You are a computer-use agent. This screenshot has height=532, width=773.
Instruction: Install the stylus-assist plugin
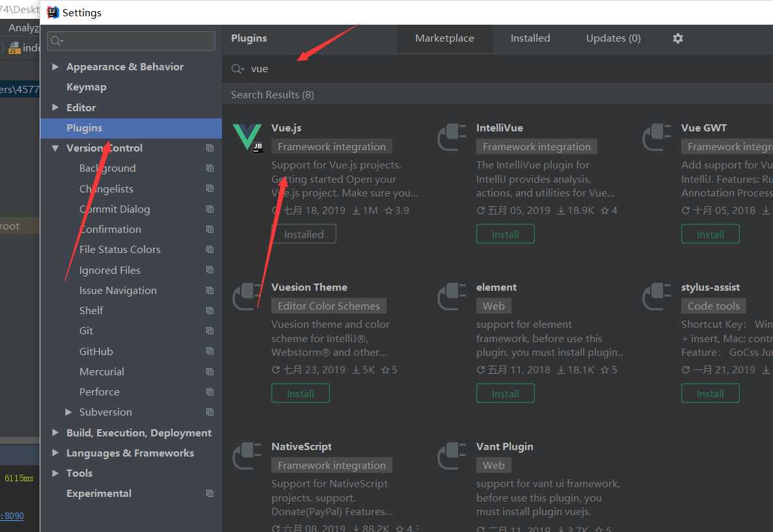710,393
